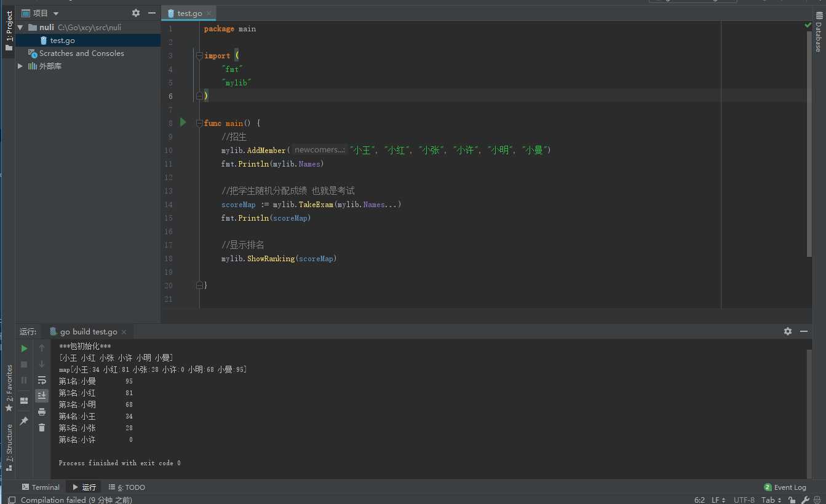Change the UTF-8 file encoding in status bar
This screenshot has height=504, width=826.
[x=744, y=500]
